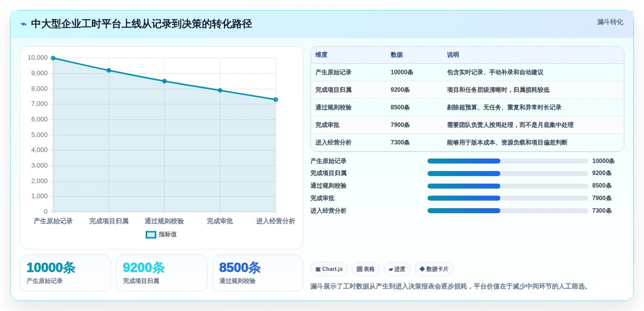Click the chart data point at 产生原始记录
Image resolution: width=644 pixels, height=311 pixels.
pyautogui.click(x=53, y=58)
